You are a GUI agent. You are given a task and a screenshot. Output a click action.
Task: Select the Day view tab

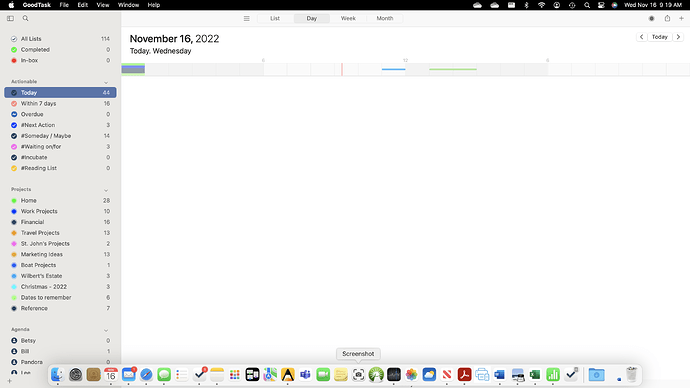pyautogui.click(x=312, y=18)
